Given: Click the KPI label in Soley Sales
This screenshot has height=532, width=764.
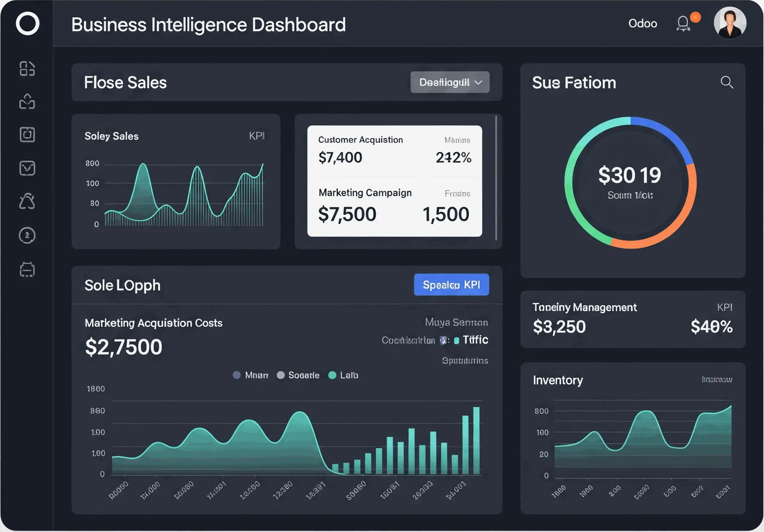Looking at the screenshot, I should pyautogui.click(x=257, y=136).
